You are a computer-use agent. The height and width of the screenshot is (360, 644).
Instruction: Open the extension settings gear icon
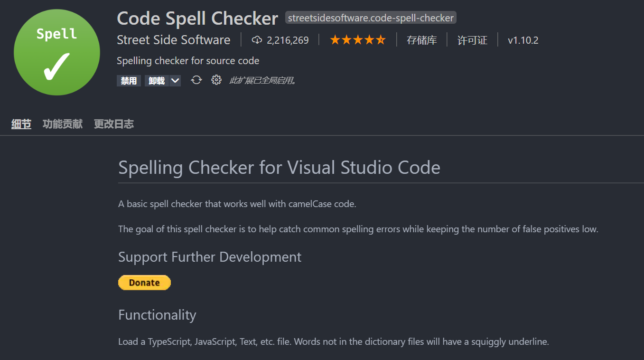[x=216, y=80]
